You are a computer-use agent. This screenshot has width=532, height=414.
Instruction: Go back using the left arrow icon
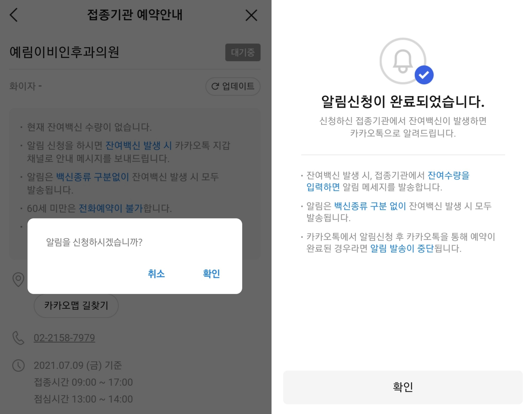click(x=14, y=15)
